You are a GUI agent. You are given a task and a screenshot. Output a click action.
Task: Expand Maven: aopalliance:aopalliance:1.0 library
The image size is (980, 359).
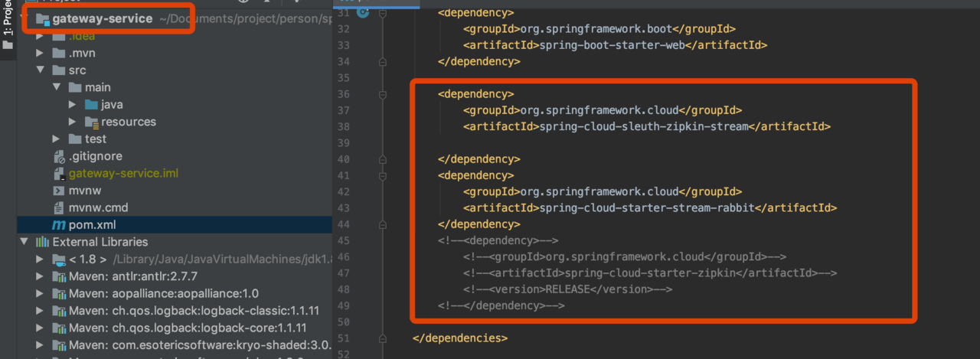coord(40,293)
